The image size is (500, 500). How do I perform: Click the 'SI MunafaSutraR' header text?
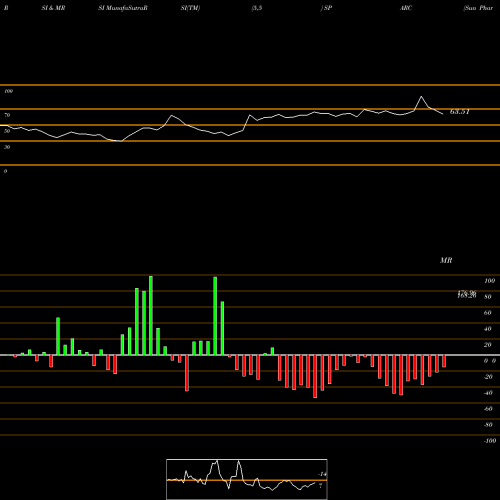(123, 8)
